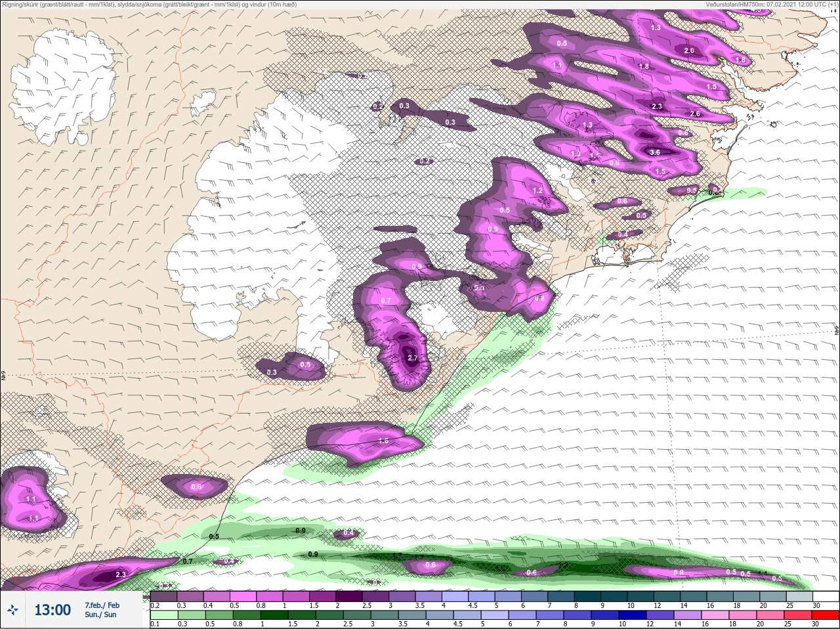Click the 0.1 label in the bottom legend row
Image resolution: width=840 pixels, height=629 pixels.
click(x=154, y=624)
